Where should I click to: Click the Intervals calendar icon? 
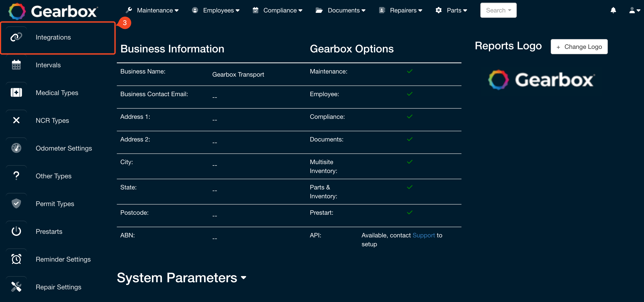click(x=16, y=65)
